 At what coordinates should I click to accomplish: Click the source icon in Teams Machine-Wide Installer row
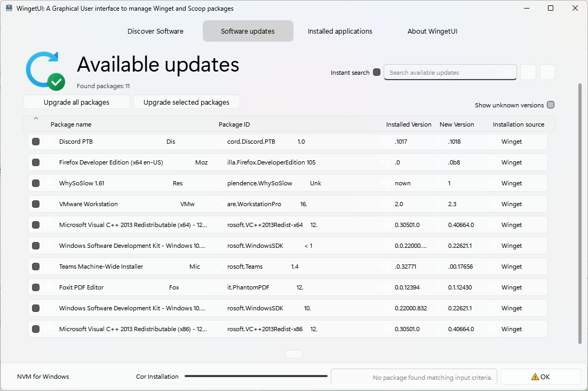pos(491,267)
